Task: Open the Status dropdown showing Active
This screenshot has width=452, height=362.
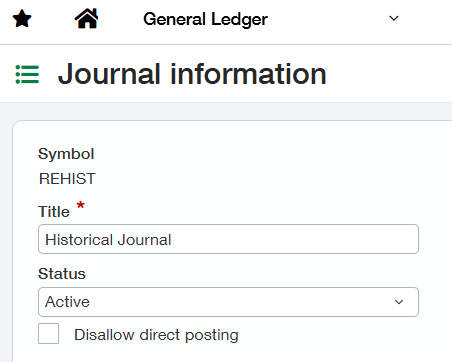Action: [x=228, y=302]
